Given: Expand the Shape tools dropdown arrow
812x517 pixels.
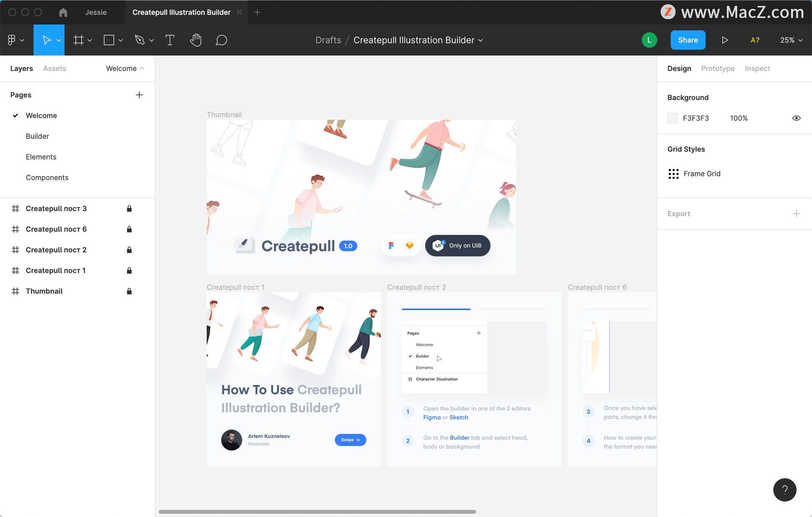Looking at the screenshot, I should pyautogui.click(x=121, y=41).
